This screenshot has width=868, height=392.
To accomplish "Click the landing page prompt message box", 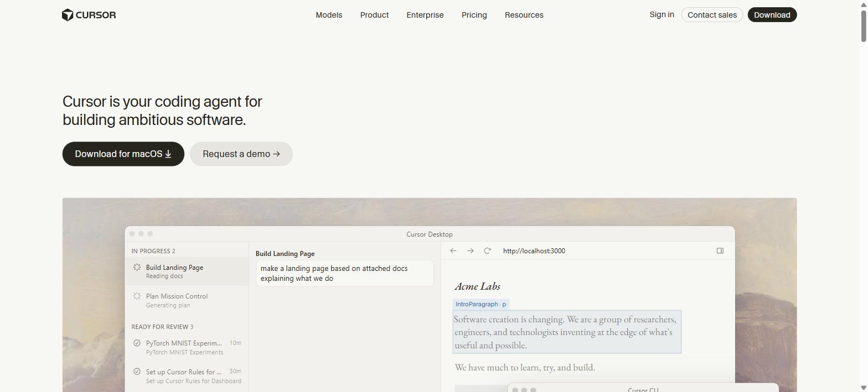I will (x=344, y=273).
